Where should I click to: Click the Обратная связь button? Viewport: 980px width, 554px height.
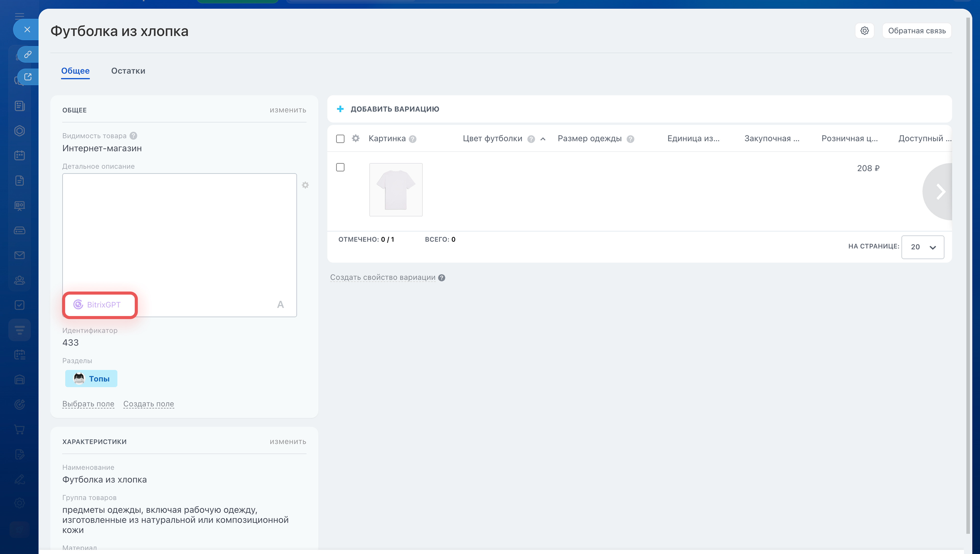916,31
